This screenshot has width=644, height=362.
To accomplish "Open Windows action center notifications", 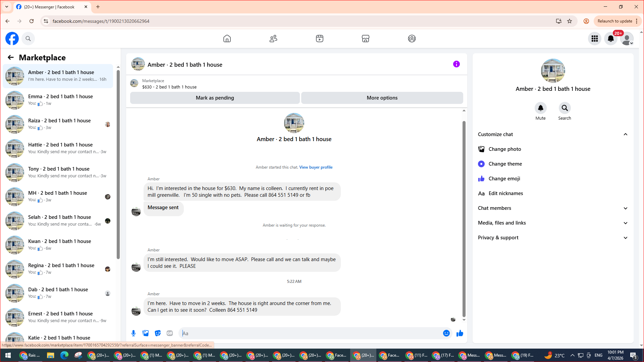I will (x=634, y=355).
